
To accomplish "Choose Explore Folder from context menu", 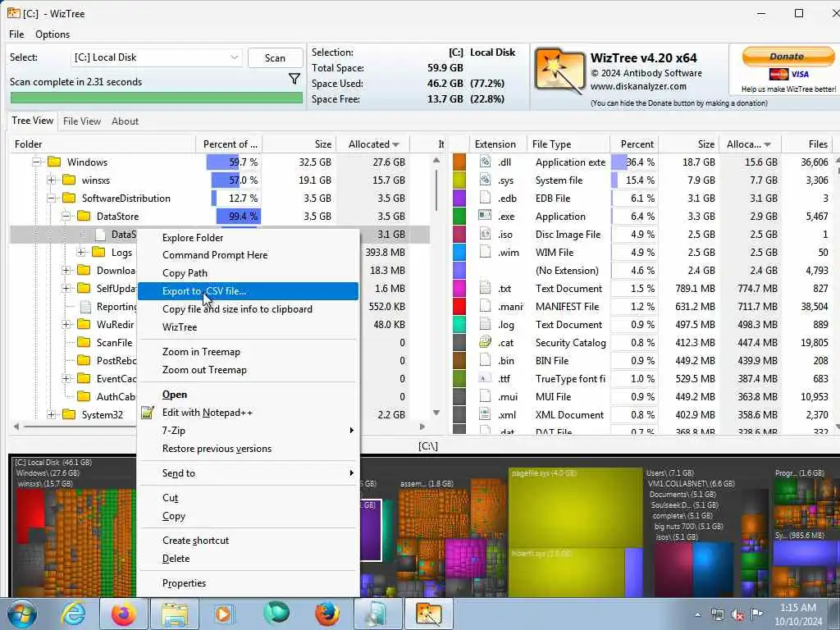I will (248, 237).
